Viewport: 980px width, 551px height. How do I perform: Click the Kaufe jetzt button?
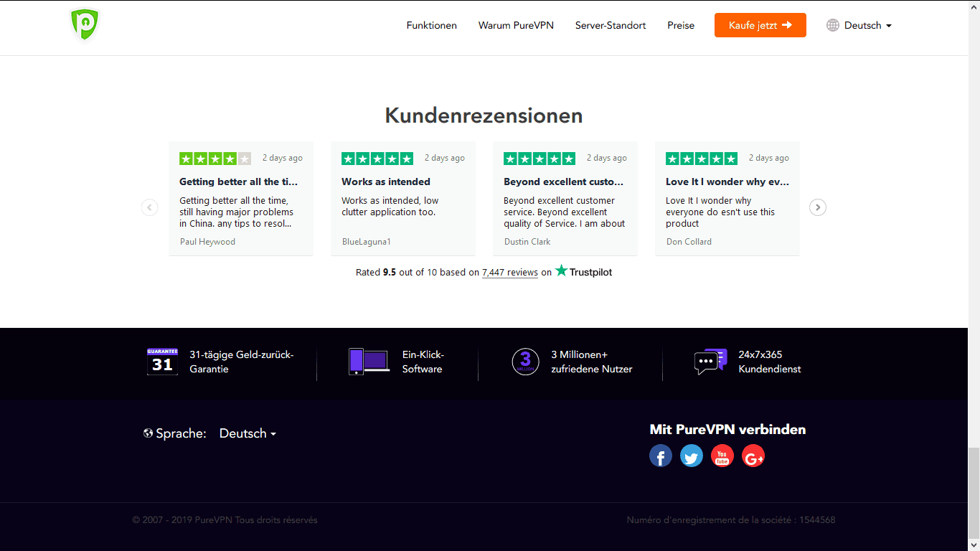coord(760,25)
